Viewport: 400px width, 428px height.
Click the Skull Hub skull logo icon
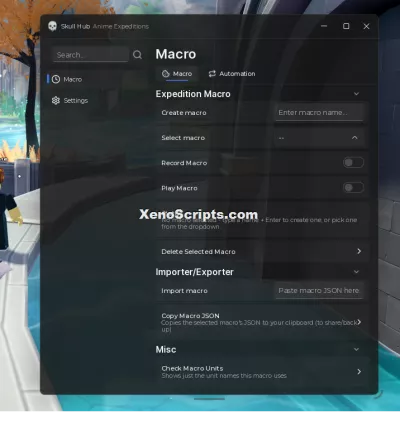point(52,26)
